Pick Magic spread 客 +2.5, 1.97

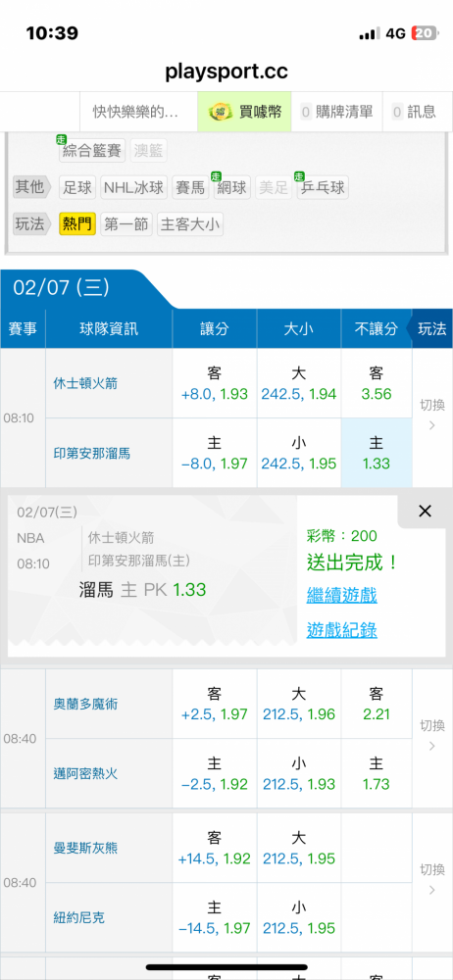(x=215, y=704)
